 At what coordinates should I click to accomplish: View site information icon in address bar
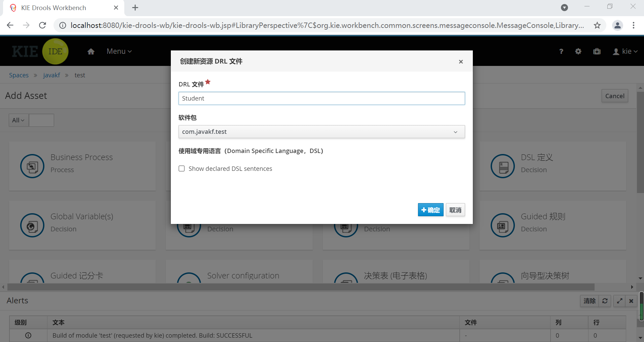(x=63, y=25)
